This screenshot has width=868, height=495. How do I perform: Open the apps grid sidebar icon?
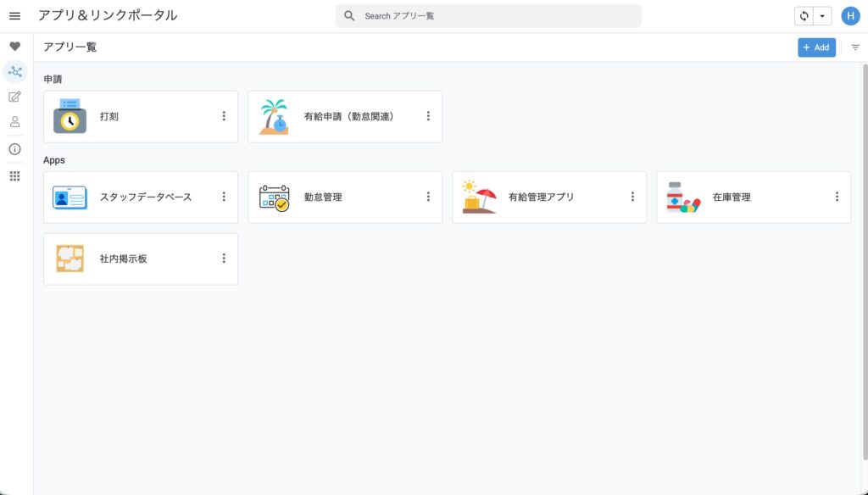[x=14, y=176]
